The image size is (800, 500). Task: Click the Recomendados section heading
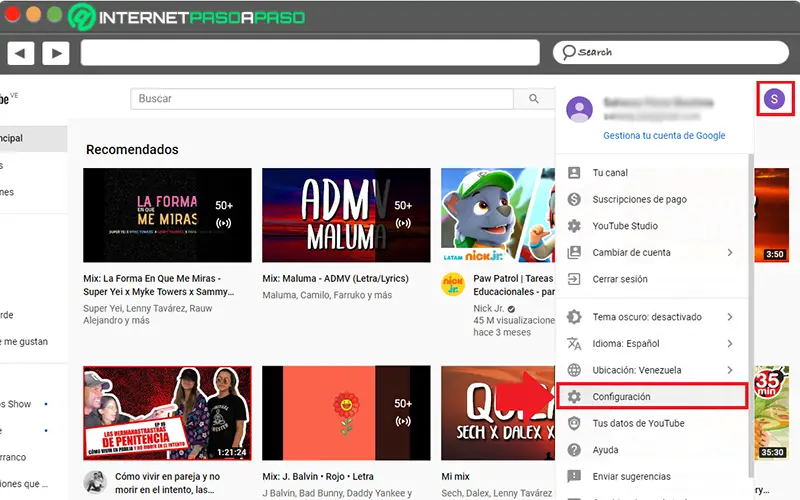coord(132,149)
